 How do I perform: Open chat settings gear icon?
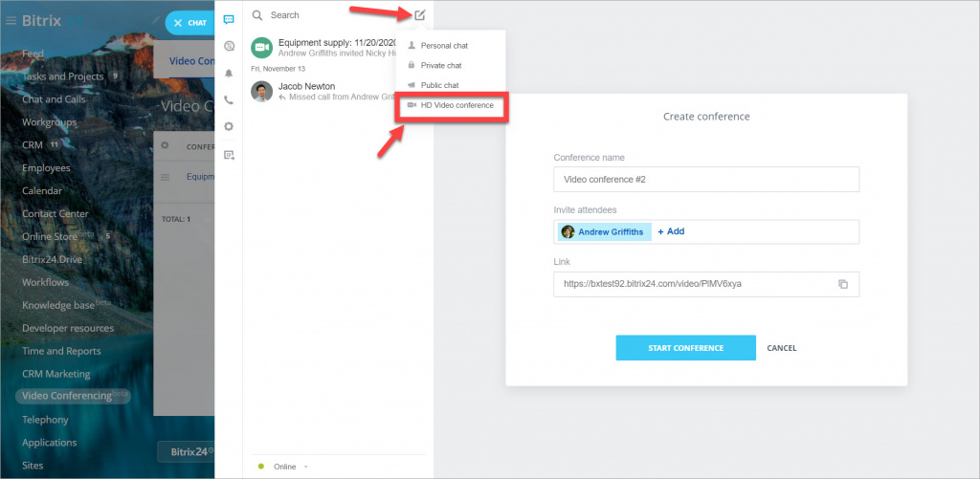(229, 126)
